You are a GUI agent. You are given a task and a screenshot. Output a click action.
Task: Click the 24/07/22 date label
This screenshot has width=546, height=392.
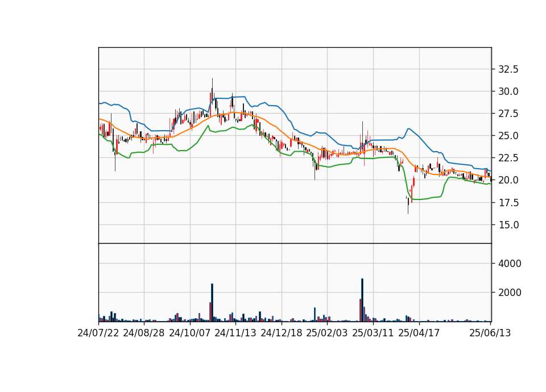coord(98,333)
